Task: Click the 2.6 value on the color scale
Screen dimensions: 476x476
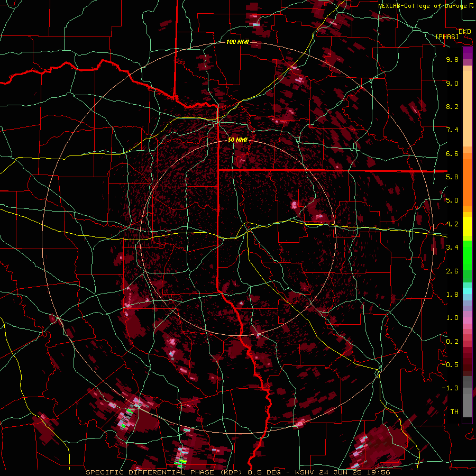Action: [452, 271]
